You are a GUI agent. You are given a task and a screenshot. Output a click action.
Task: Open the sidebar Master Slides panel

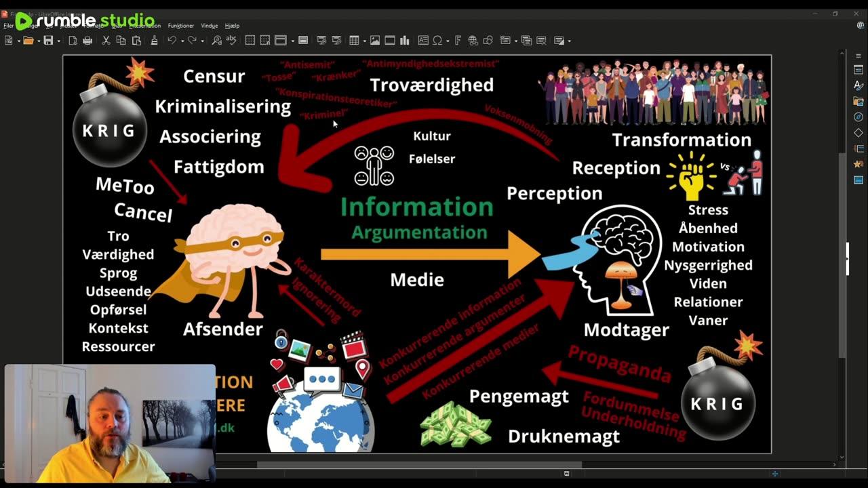[x=859, y=180]
